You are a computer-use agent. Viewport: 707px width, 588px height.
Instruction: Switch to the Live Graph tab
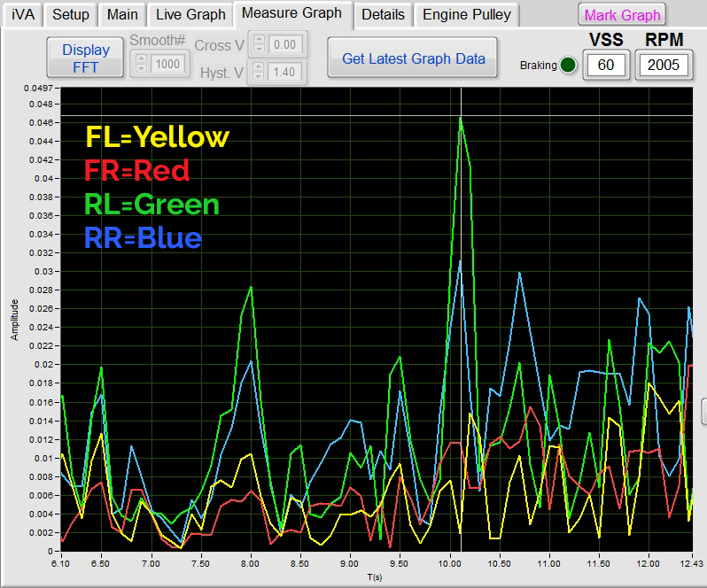190,14
